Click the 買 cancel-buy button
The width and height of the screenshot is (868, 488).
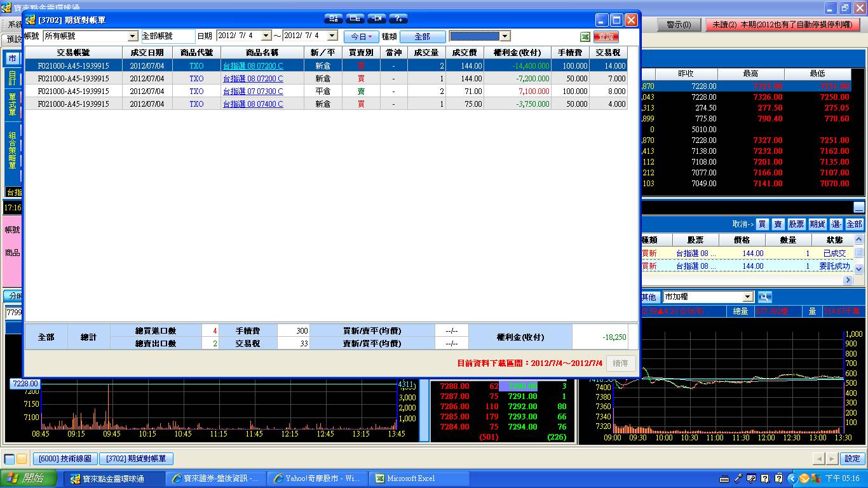(761, 224)
